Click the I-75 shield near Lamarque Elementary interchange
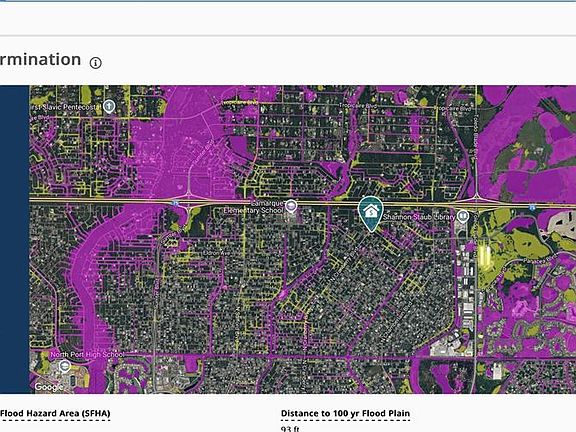 [x=176, y=202]
